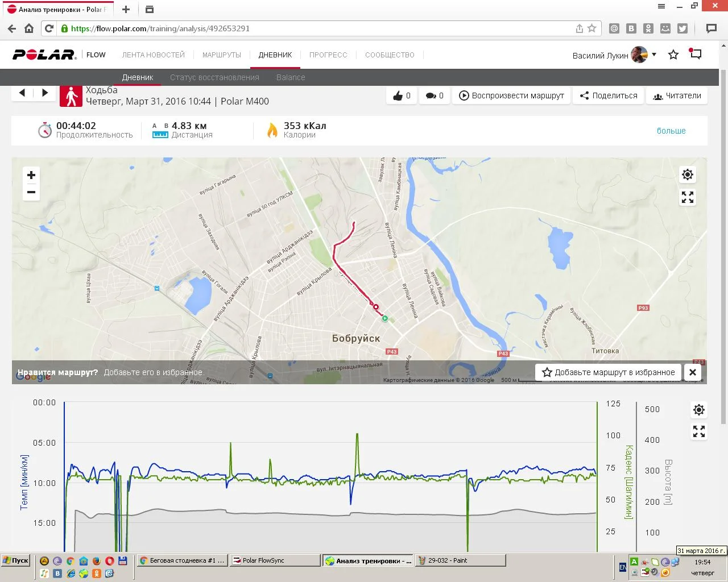Open comments button showing 0
The height and width of the screenshot is (582, 728).
(435, 95)
